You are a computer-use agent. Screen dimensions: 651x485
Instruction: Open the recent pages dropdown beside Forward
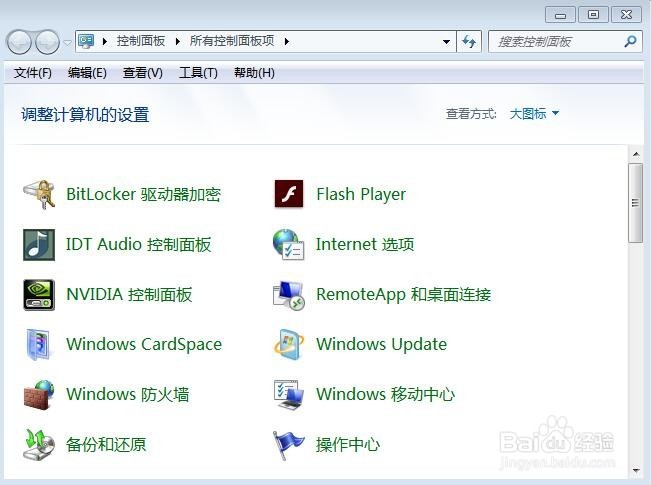coord(67,42)
